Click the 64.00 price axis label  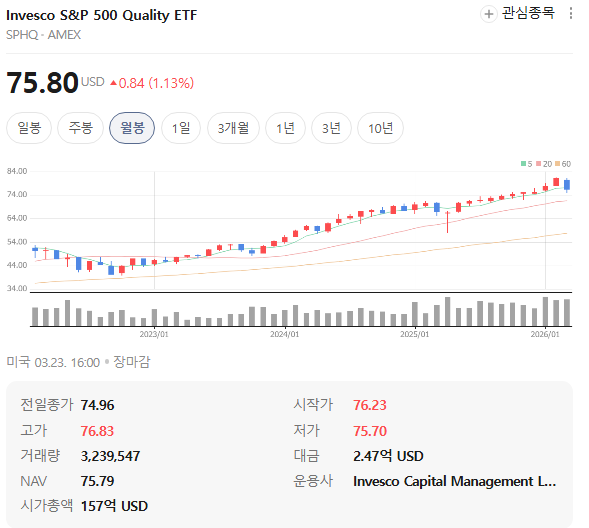pyautogui.click(x=17, y=218)
